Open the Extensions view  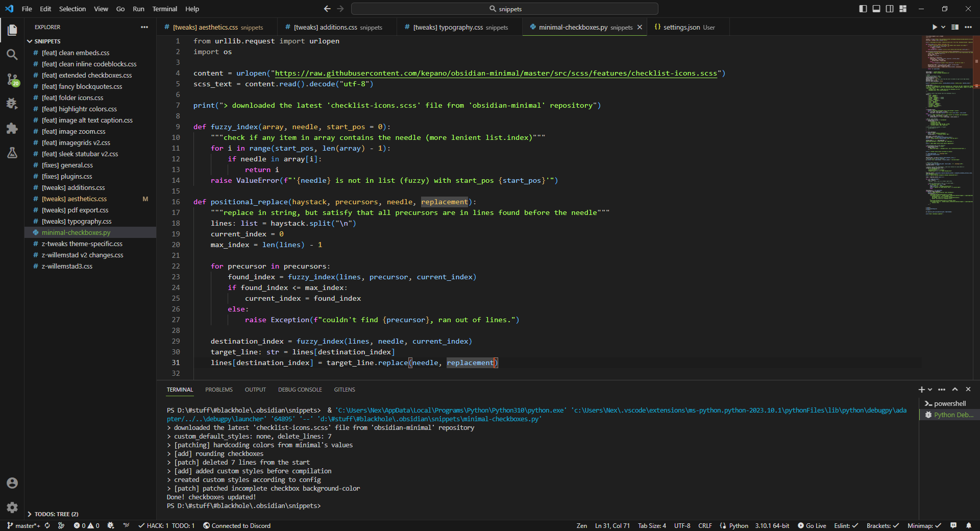point(12,128)
